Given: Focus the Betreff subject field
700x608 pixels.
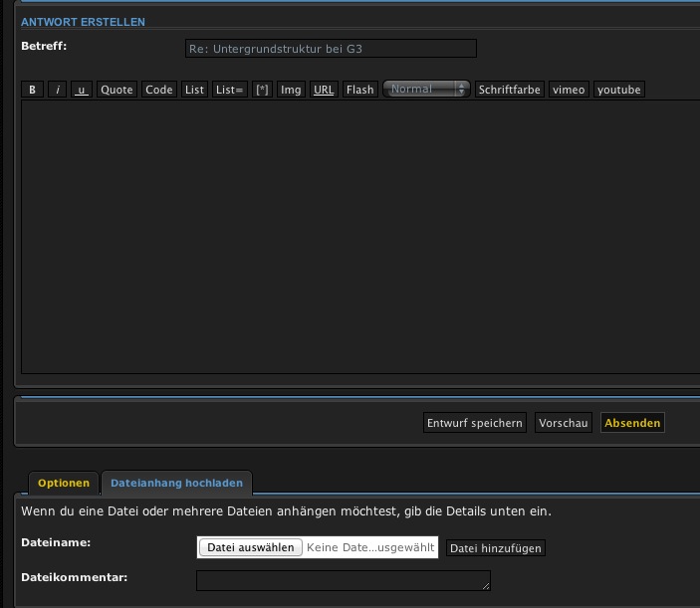Looking at the screenshot, I should 331,49.
